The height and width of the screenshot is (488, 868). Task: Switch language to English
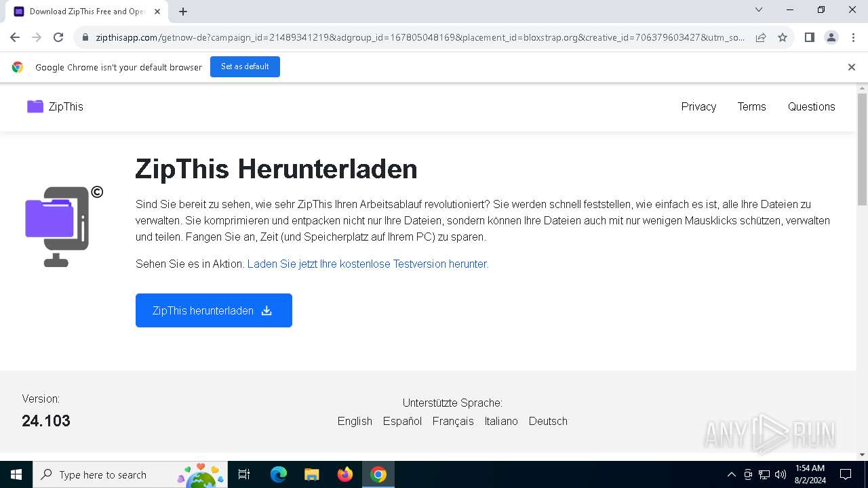355,421
